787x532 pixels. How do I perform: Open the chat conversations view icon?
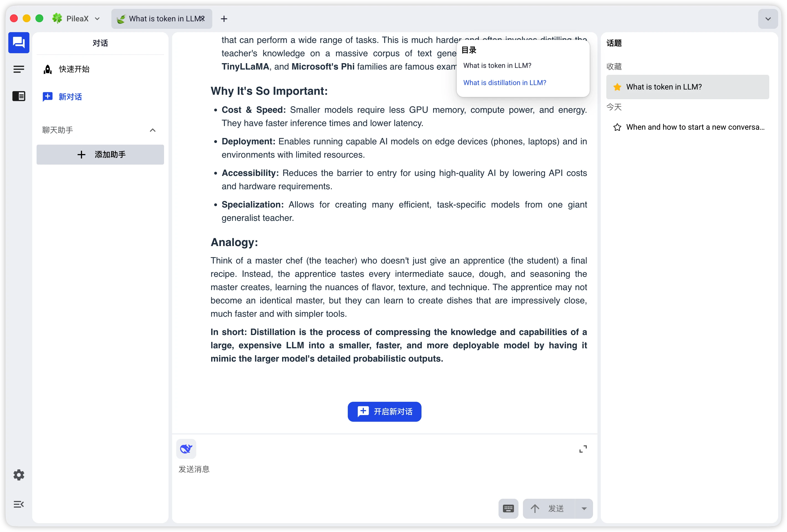point(19,43)
